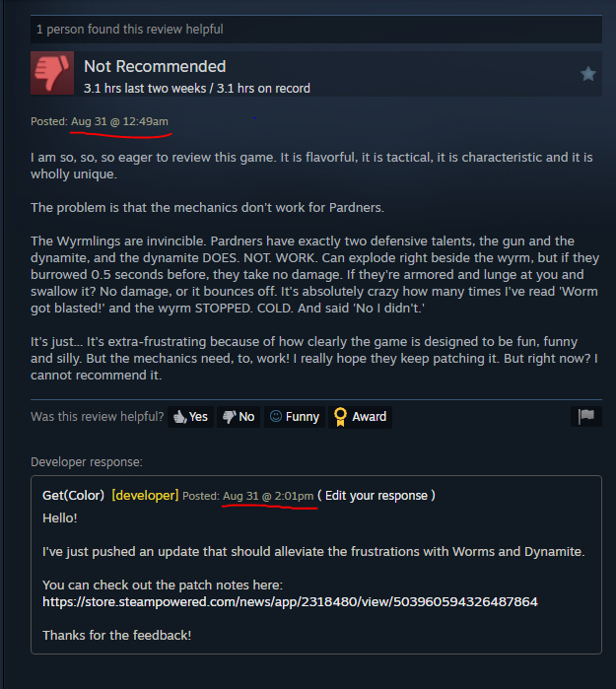Click the 3.1 hrs on record text

(263, 89)
